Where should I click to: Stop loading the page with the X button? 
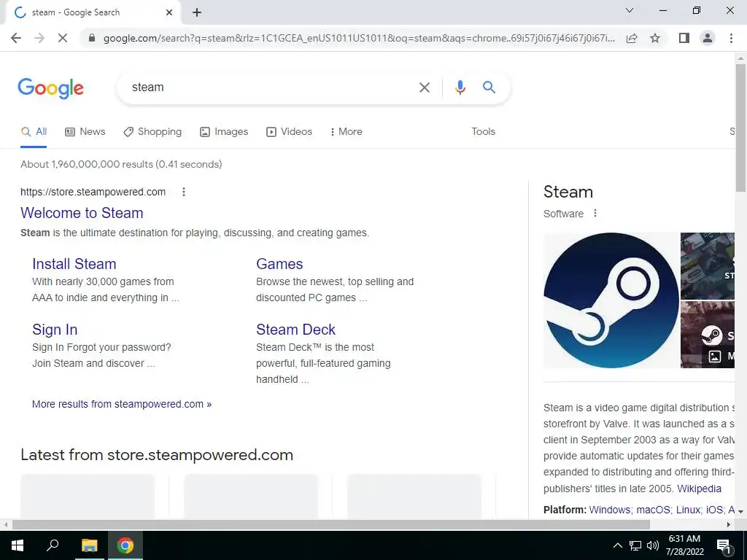(63, 38)
